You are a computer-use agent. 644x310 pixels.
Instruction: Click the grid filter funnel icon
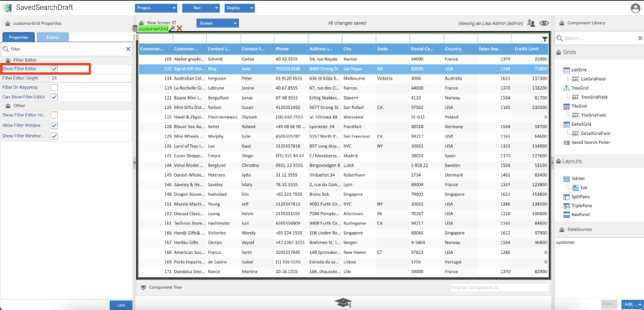click(x=545, y=39)
